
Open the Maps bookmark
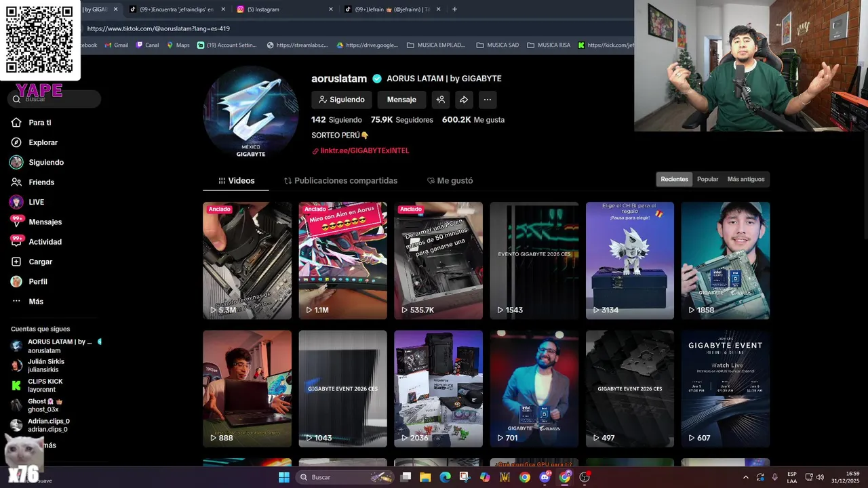[178, 45]
